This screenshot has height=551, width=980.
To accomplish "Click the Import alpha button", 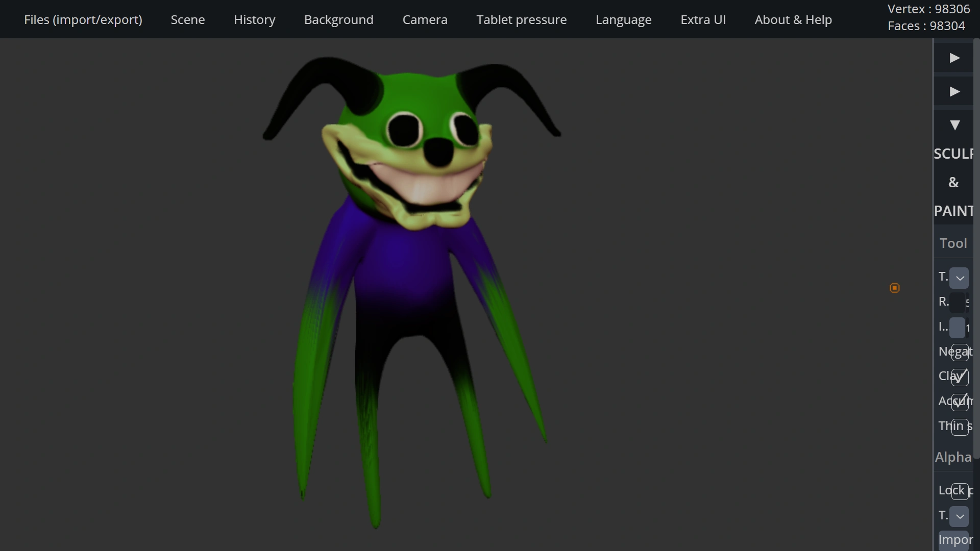I will point(955,540).
